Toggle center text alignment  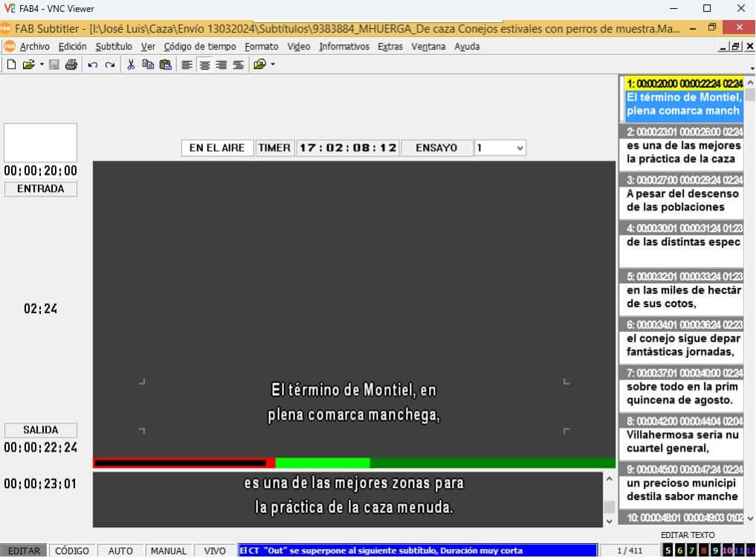pos(204,65)
